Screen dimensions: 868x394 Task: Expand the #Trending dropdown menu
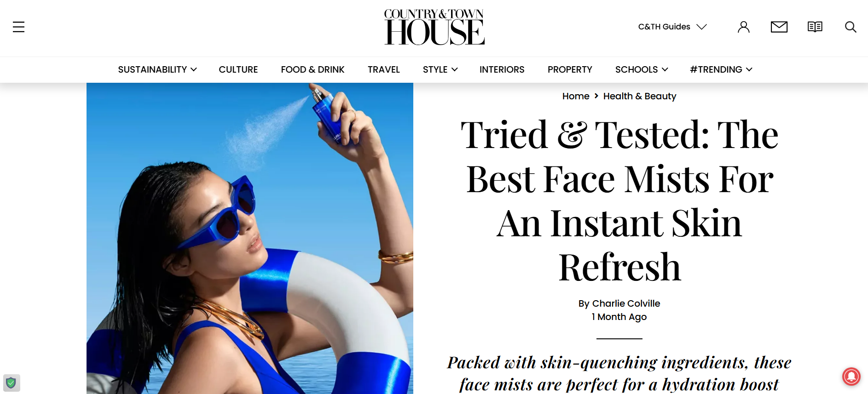click(x=721, y=69)
